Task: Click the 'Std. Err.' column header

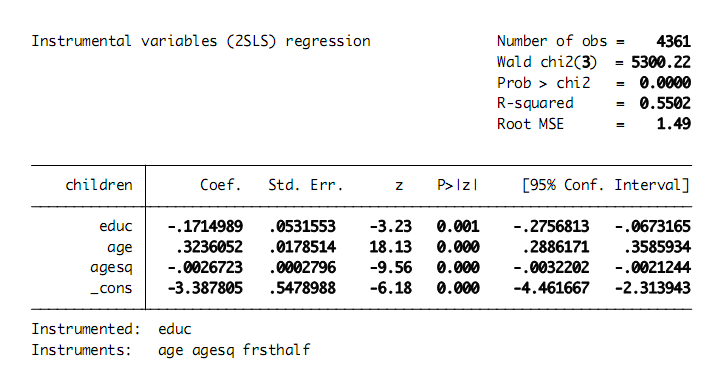Action: tap(306, 185)
